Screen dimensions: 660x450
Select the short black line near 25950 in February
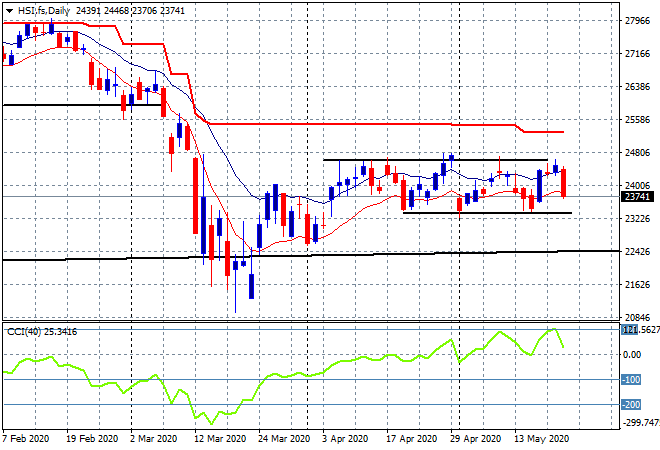(83, 105)
